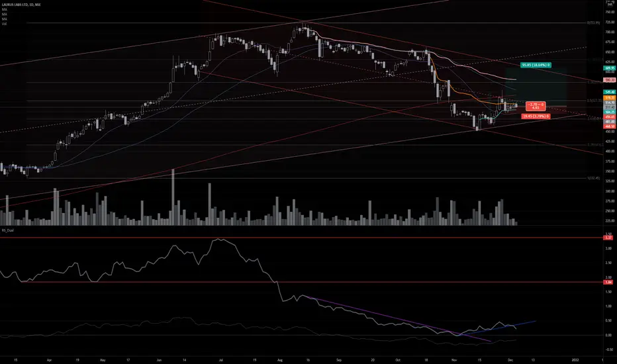Click the teal 549.40 price axis tag
617x364 pixels.
610,92
